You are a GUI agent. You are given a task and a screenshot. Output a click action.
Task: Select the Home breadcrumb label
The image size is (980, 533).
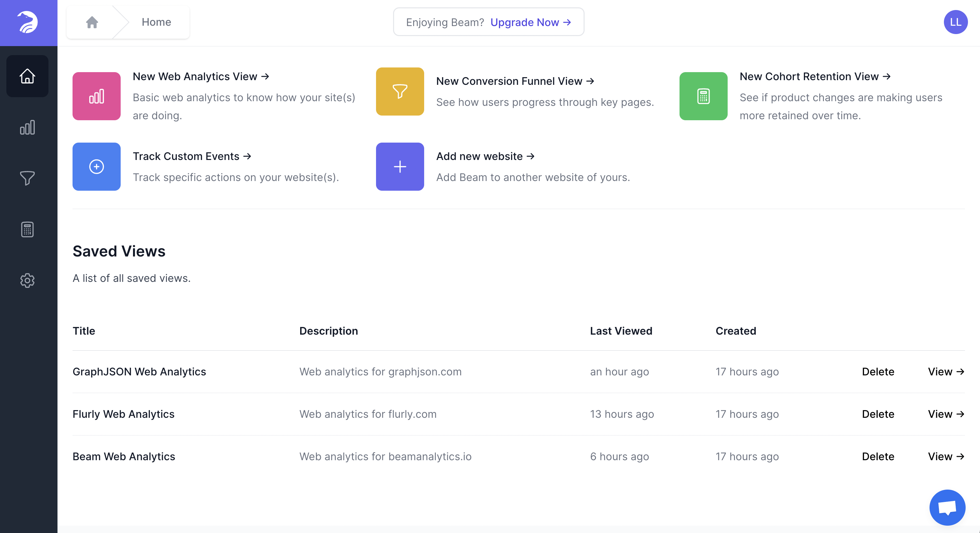156,22
